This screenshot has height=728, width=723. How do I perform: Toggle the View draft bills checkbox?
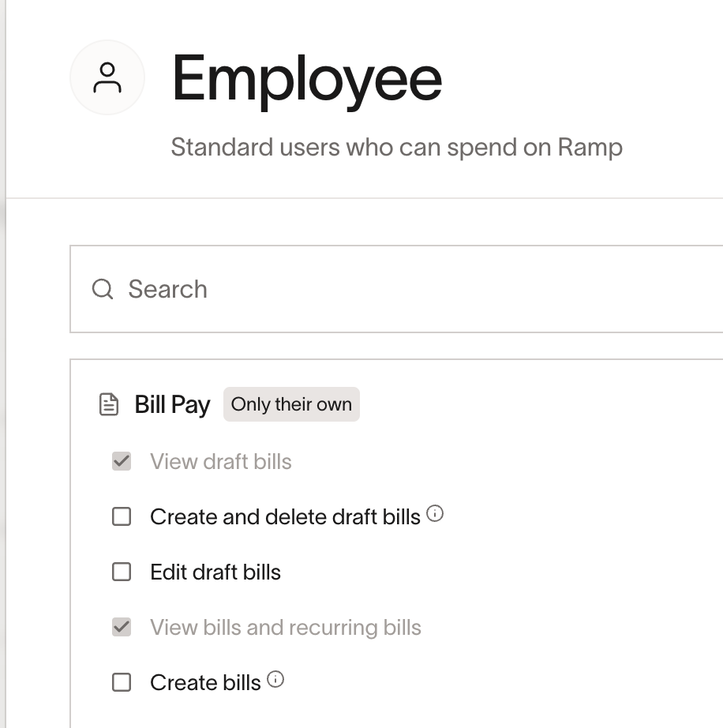click(122, 461)
